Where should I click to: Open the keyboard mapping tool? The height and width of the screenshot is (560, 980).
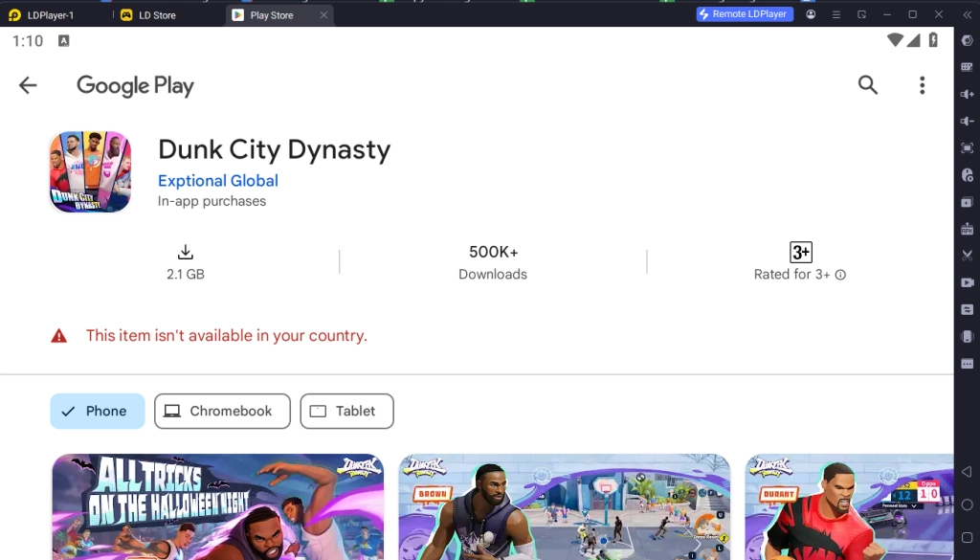coord(967,67)
